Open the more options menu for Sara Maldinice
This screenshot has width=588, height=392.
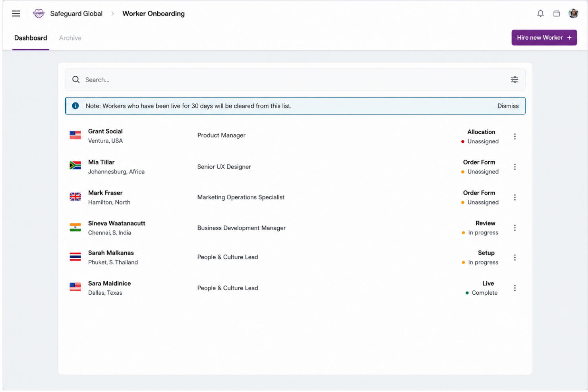point(515,288)
